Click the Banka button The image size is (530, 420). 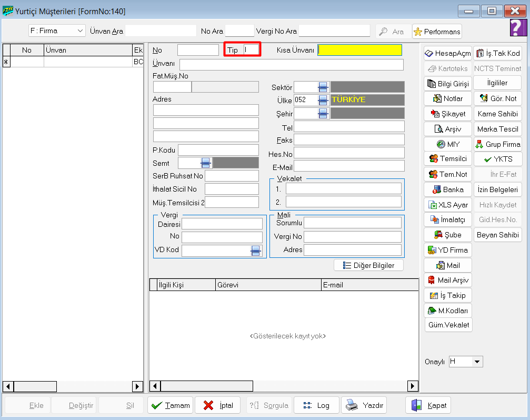[448, 189]
